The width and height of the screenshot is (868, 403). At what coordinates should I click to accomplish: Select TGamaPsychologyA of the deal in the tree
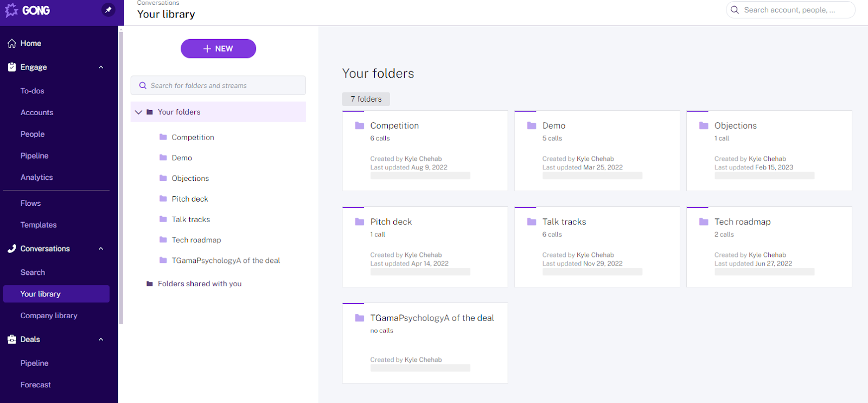226,261
